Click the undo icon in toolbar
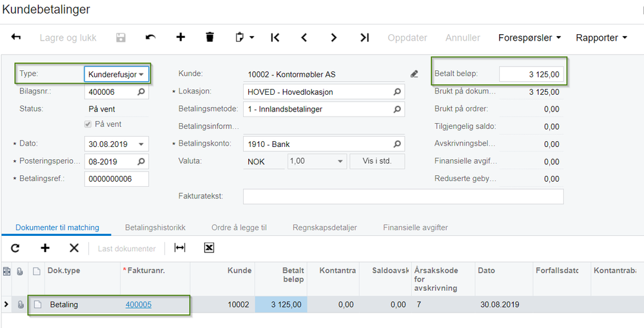This screenshot has height=328, width=644. tap(150, 37)
